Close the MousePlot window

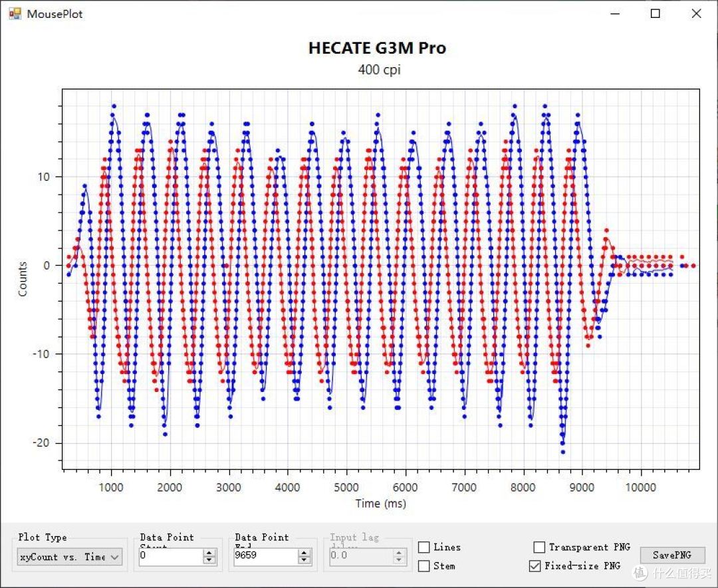pyautogui.click(x=696, y=14)
